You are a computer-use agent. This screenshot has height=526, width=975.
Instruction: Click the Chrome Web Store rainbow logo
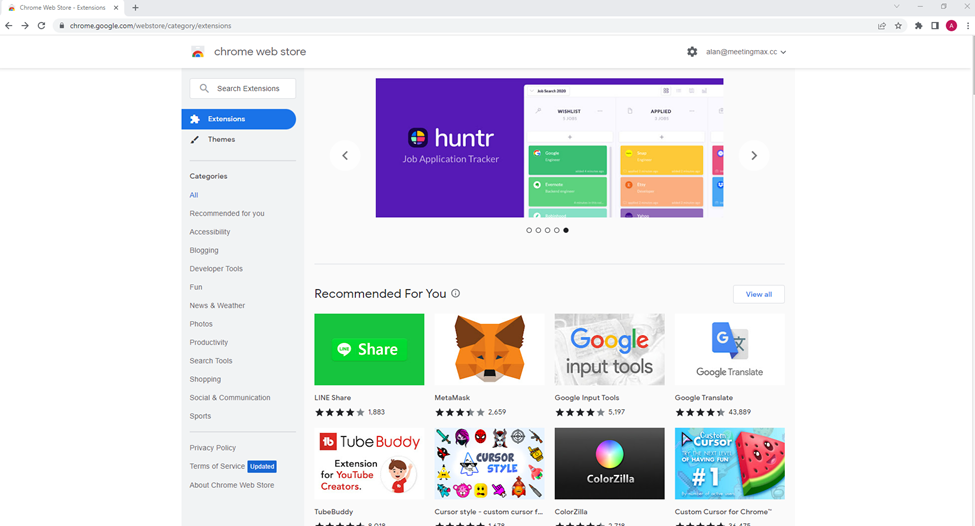(198, 52)
